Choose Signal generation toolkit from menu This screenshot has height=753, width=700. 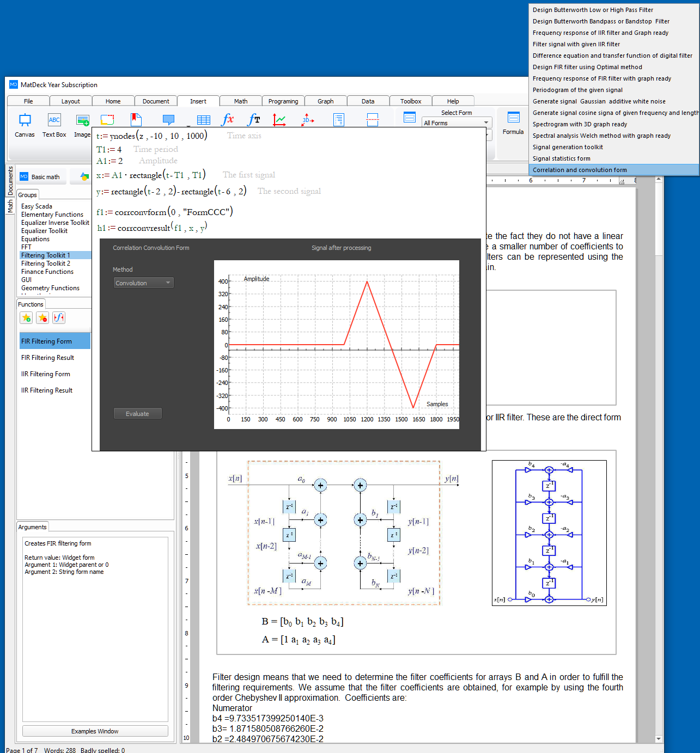tap(568, 147)
